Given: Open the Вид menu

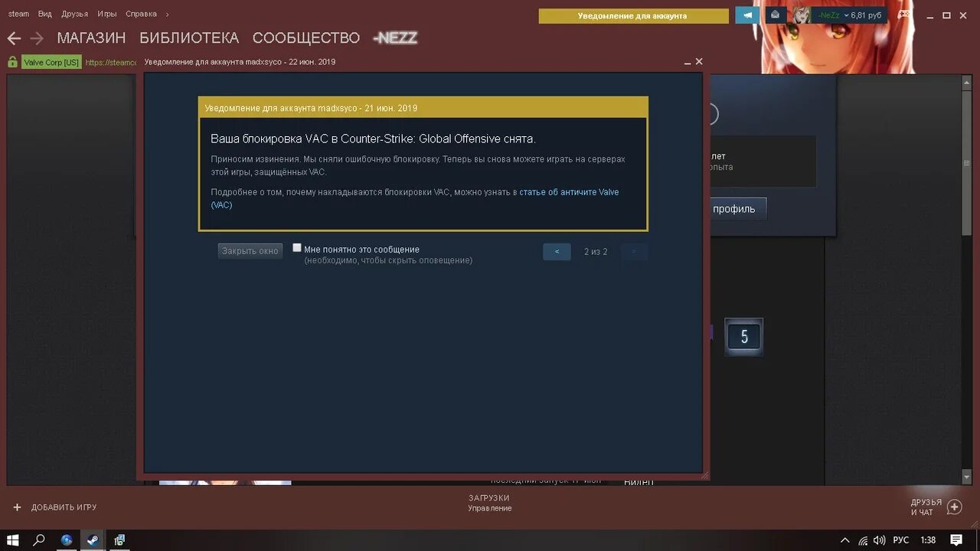Looking at the screenshot, I should point(45,14).
